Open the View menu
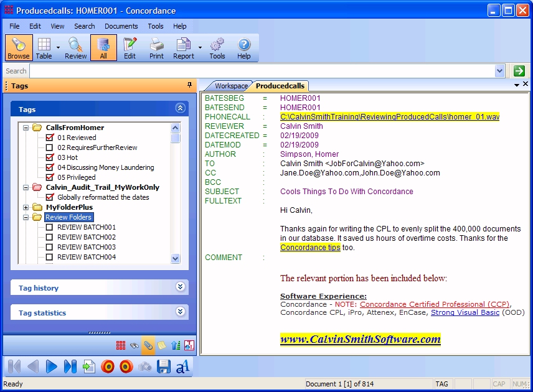 click(x=57, y=26)
